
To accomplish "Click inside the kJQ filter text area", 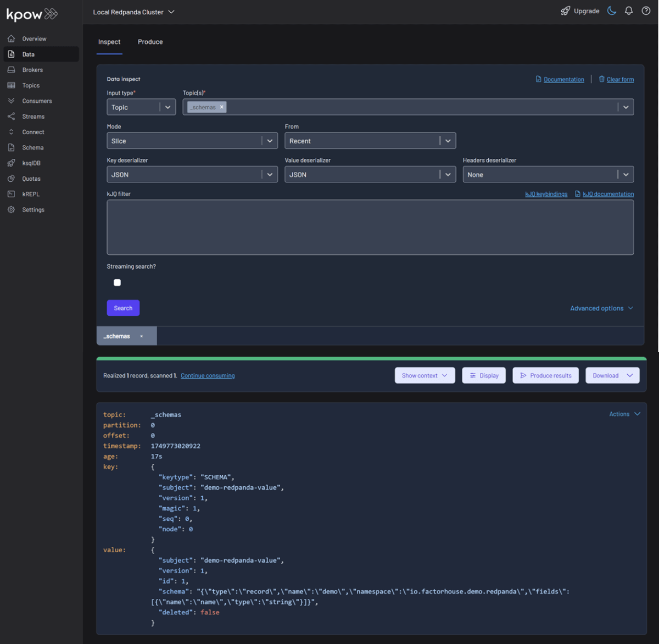I will click(x=370, y=226).
